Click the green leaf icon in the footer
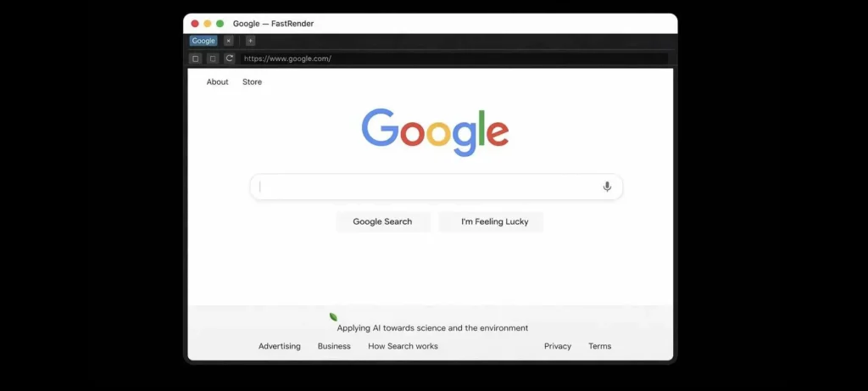Screen dimensions: 868x391 click(333, 317)
